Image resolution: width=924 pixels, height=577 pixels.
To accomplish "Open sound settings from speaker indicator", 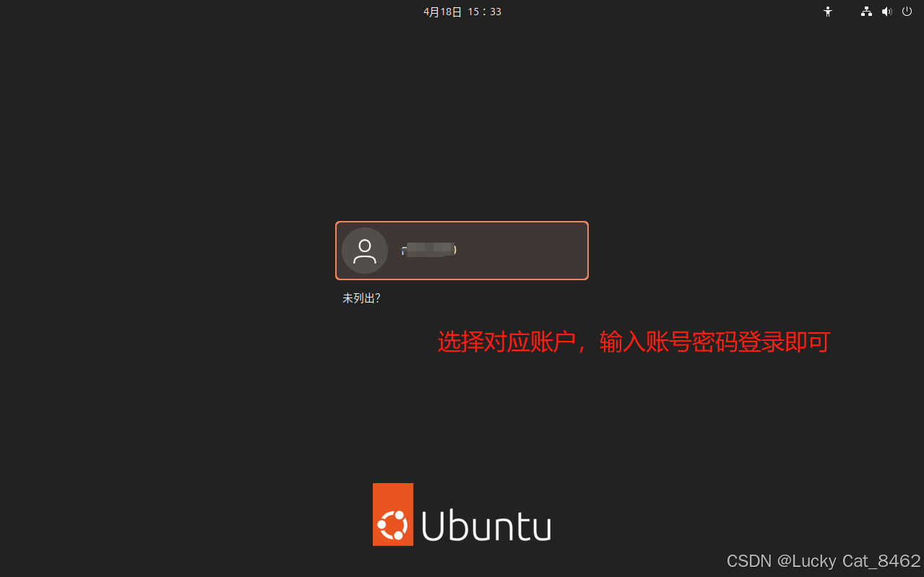I will tap(887, 12).
